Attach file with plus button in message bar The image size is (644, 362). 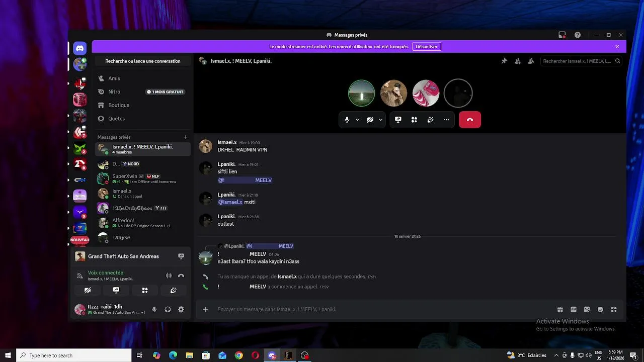205,309
